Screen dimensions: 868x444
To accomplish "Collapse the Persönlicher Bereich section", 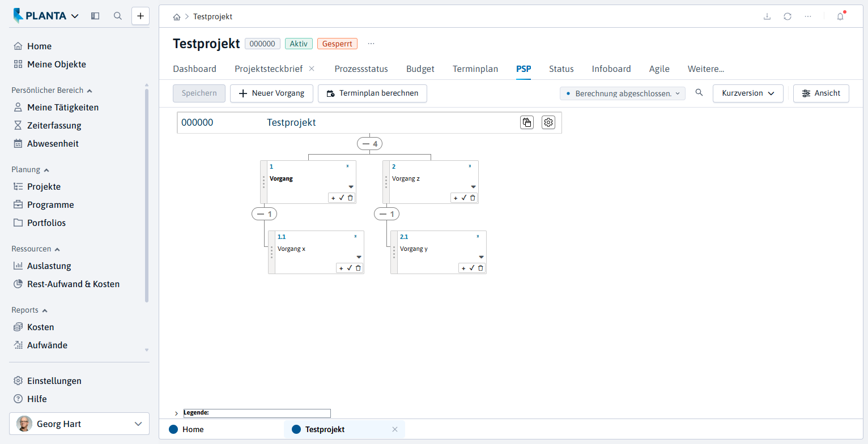I will point(52,90).
